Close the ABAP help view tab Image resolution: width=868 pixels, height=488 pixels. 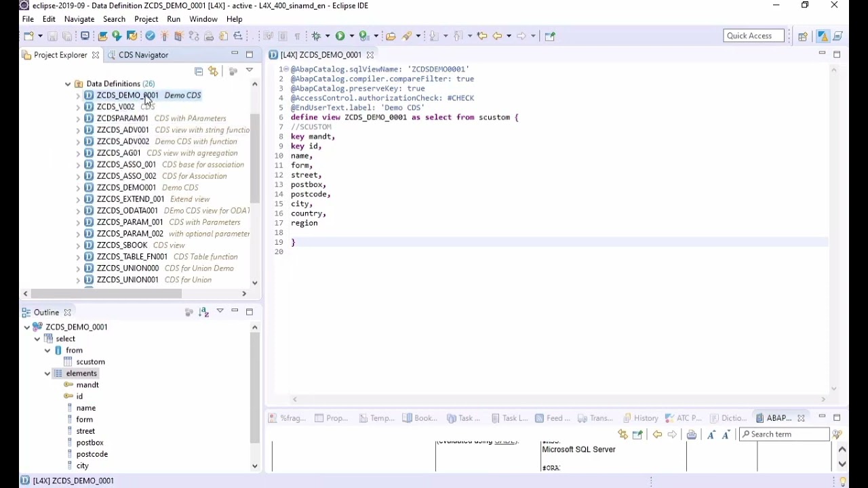(x=801, y=418)
